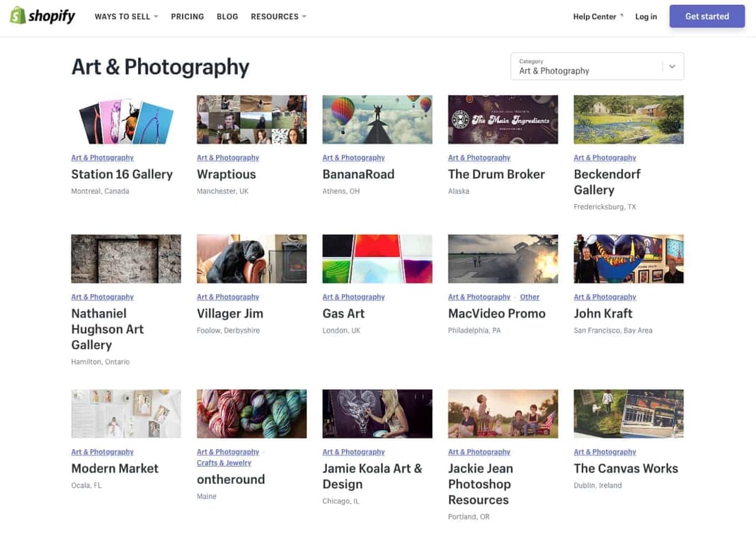The width and height of the screenshot is (756, 534).
Task: Click the Other tag under MacVideo Promo
Action: [x=529, y=297]
